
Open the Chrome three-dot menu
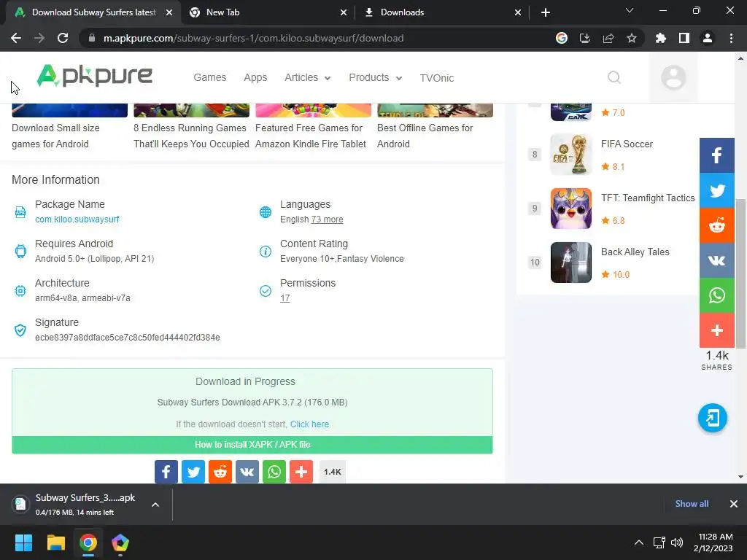pyautogui.click(x=731, y=38)
